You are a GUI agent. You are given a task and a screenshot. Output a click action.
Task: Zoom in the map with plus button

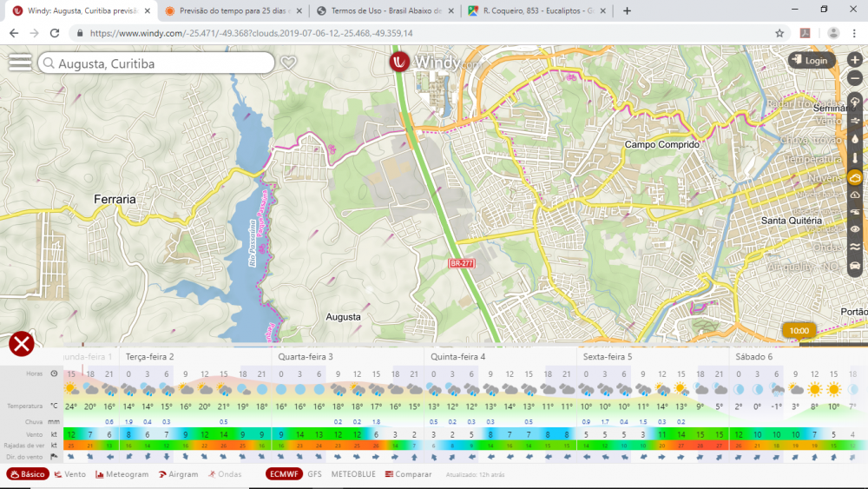coord(855,60)
